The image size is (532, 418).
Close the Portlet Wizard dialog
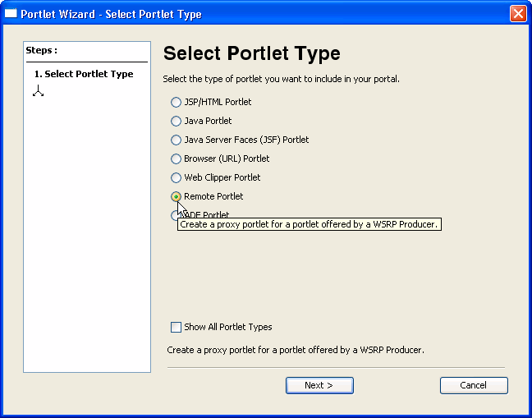tap(518, 14)
